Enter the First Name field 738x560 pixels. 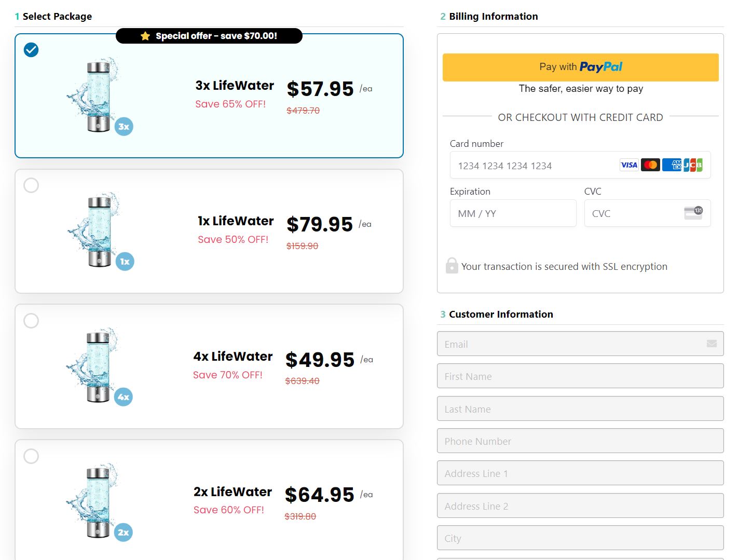point(580,376)
